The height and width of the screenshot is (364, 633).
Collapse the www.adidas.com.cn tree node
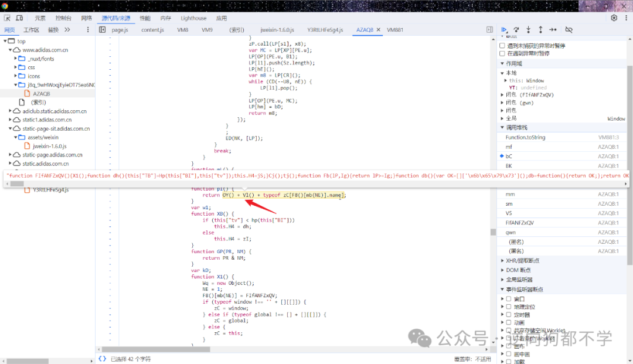click(10, 50)
